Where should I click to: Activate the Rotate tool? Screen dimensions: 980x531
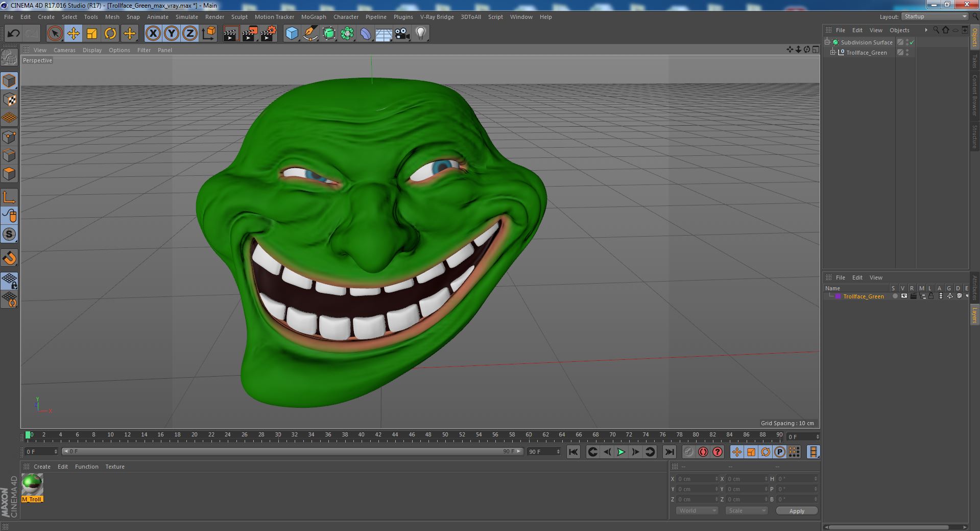tap(110, 34)
